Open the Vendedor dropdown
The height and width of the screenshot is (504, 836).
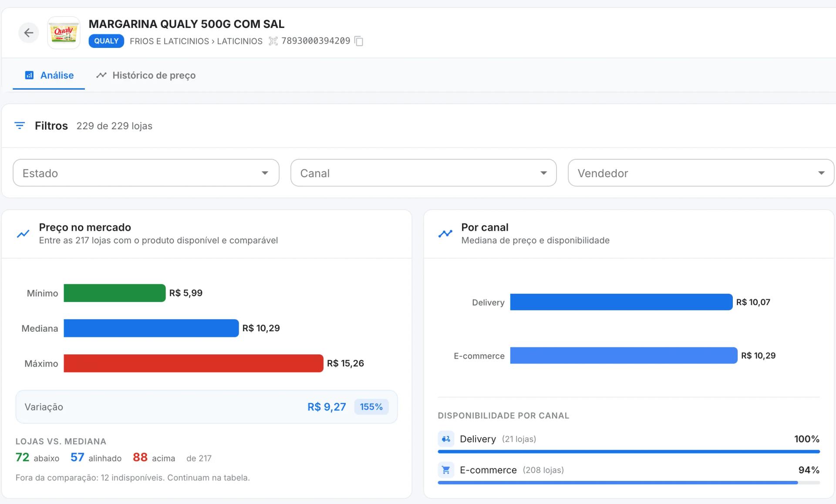tap(701, 173)
